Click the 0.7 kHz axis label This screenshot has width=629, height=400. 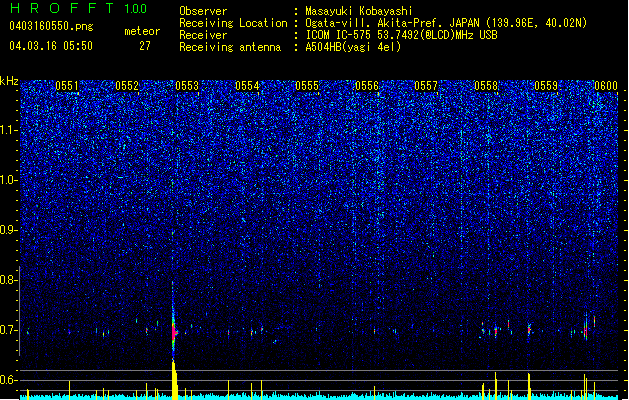(9, 330)
